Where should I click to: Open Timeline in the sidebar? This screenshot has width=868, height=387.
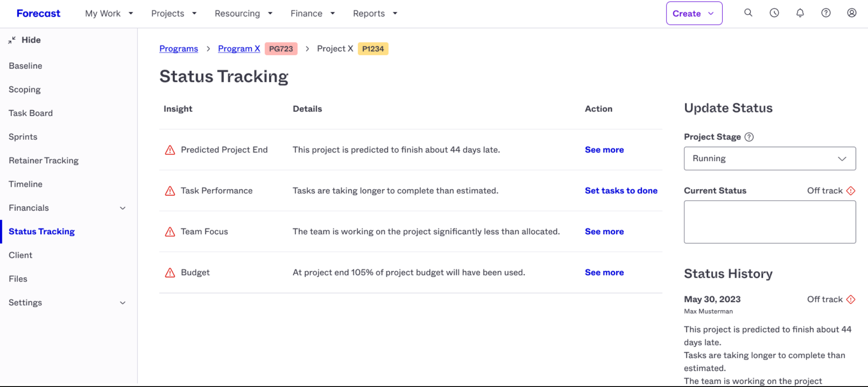[26, 184]
